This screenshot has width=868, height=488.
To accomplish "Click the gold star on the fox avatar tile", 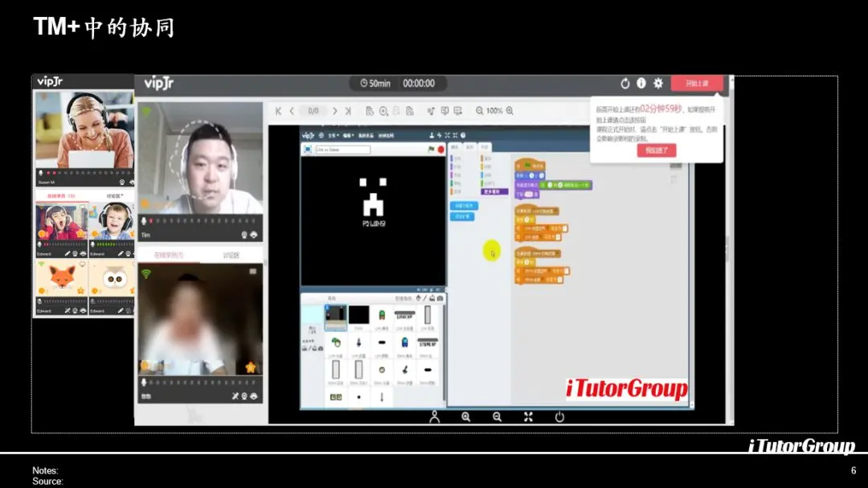I will point(81,291).
